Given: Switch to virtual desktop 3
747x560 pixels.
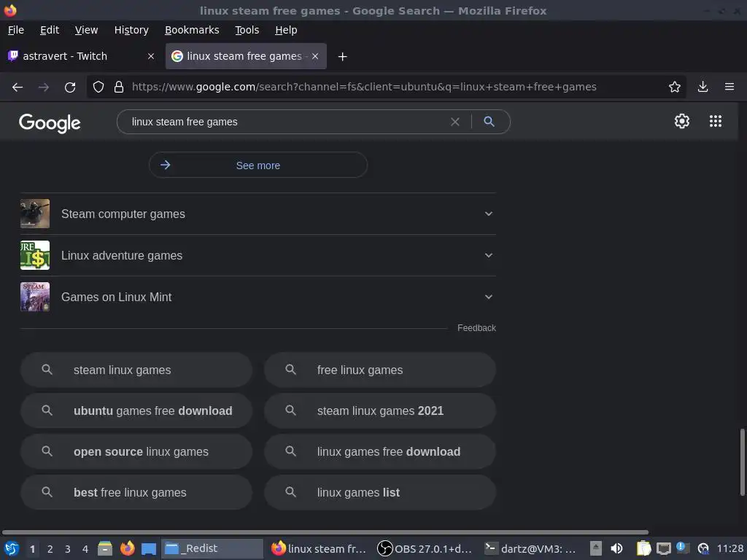Looking at the screenshot, I should tap(68, 549).
